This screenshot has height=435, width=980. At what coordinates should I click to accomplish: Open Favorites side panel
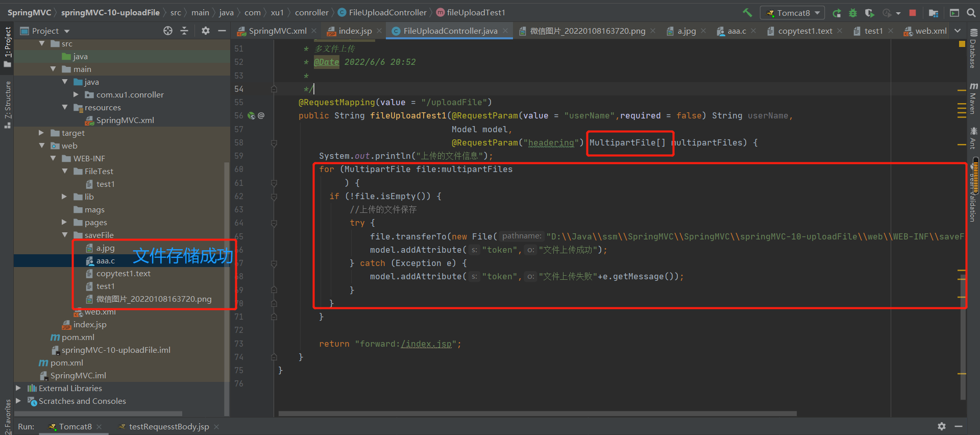7,416
